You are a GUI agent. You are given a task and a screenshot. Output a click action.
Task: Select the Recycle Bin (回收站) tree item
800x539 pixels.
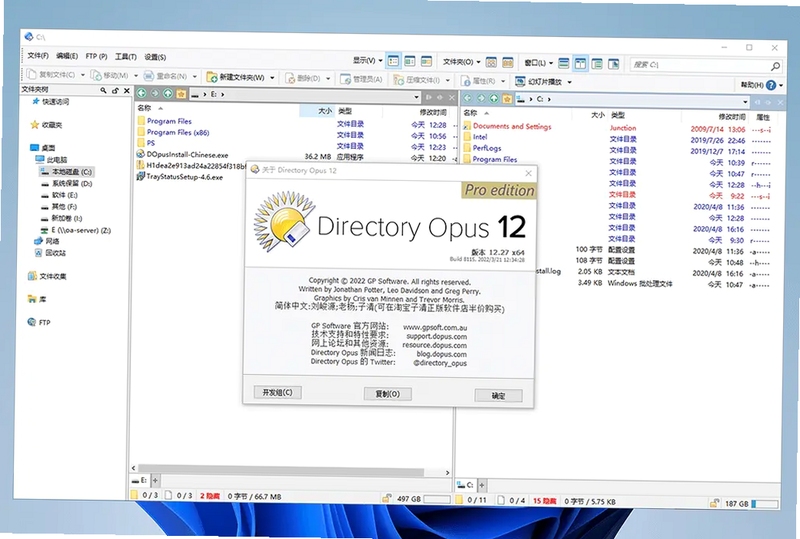[50, 253]
